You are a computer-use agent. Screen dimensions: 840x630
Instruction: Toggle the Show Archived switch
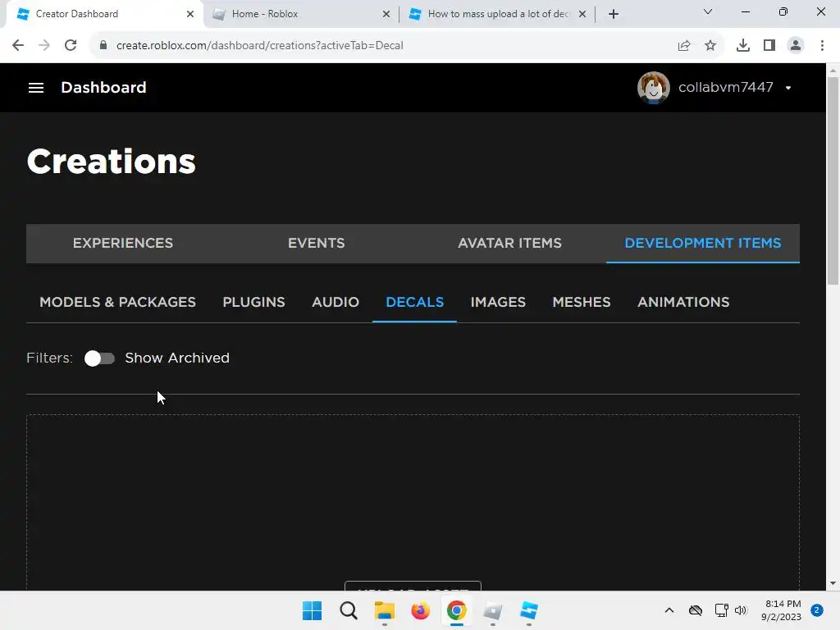point(99,358)
